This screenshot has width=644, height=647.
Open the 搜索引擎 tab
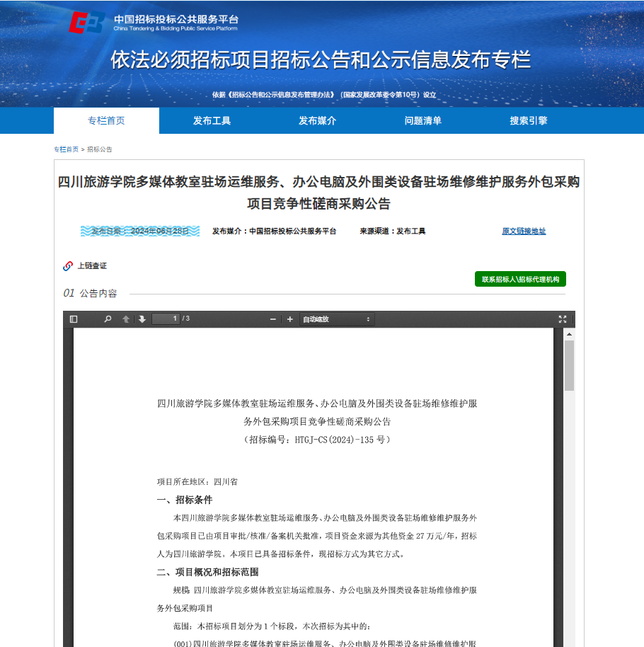529,120
